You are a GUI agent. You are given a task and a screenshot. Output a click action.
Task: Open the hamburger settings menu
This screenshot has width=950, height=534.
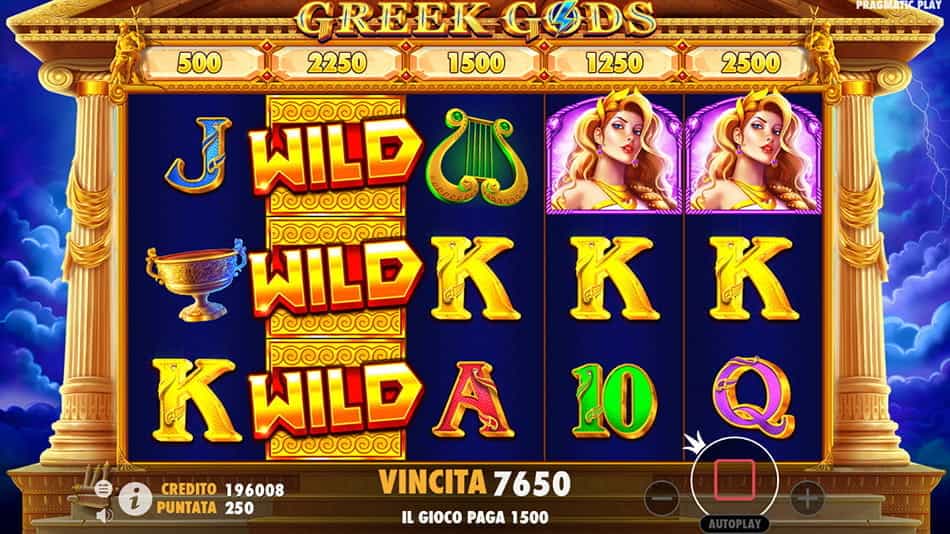click(x=103, y=488)
